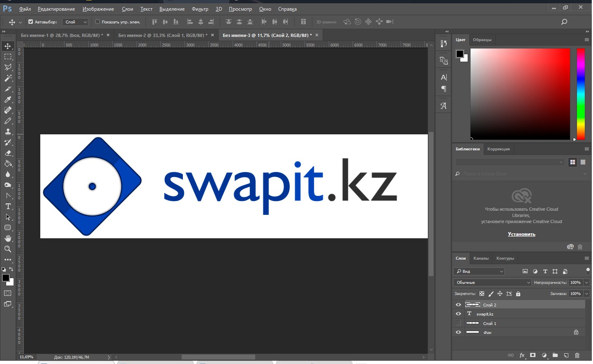Hide the Фон layer

click(458, 332)
